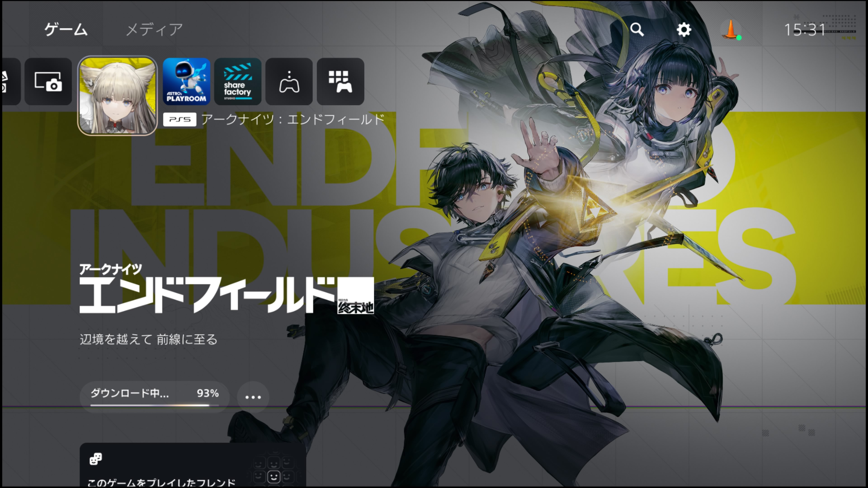
Task: Open the settings gear icon
Action: pyautogui.click(x=684, y=30)
